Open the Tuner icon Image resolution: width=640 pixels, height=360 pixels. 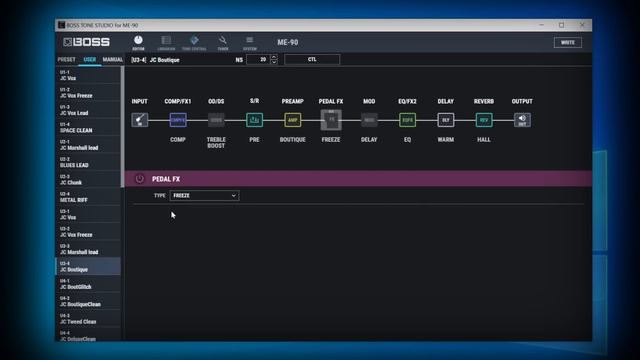point(223,43)
